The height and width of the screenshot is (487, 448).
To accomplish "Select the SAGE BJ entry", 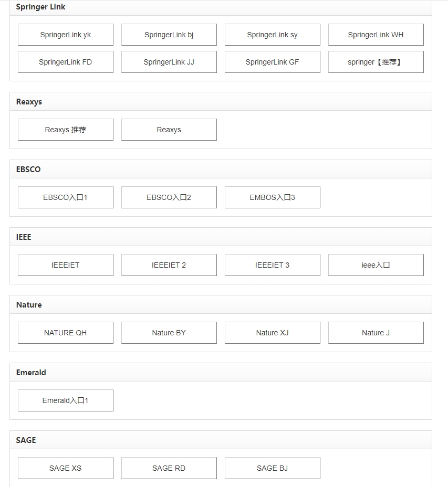I will click(273, 468).
